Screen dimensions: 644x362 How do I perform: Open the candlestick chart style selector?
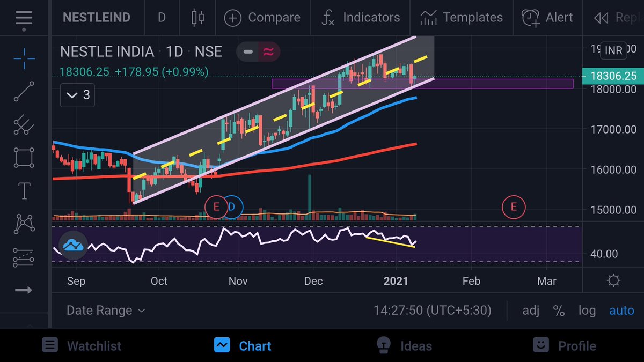[197, 17]
